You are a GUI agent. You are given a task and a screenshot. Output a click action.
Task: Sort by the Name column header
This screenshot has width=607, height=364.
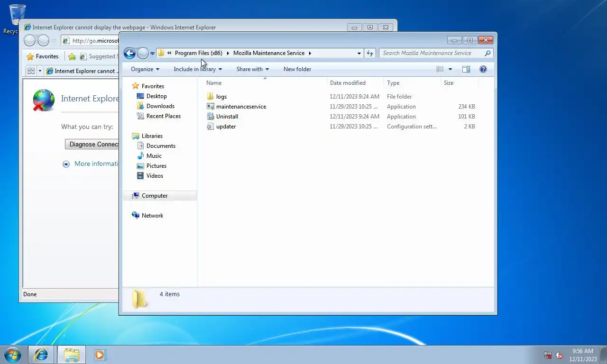(265, 83)
